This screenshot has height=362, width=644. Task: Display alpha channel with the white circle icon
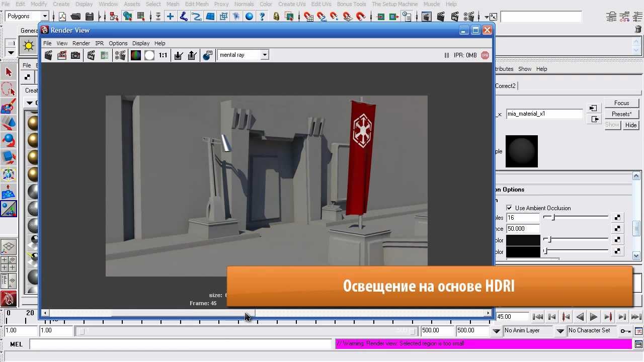[x=149, y=55]
